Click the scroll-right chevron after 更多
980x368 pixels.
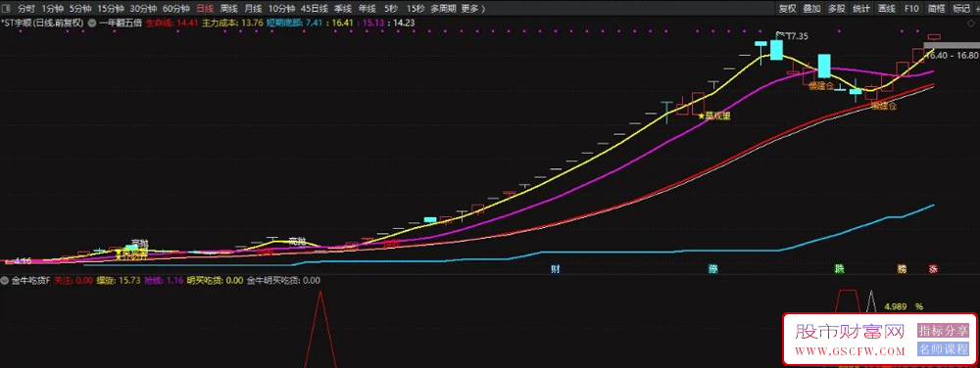coord(484,9)
